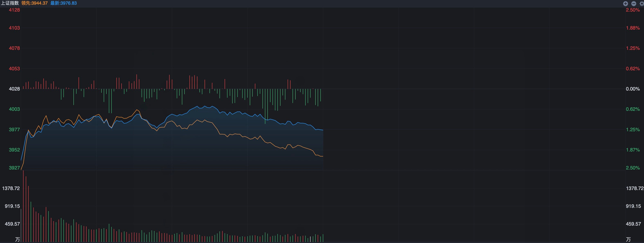The height and width of the screenshot is (243, 644).
Task: Click the 4003 green price axis label
Action: pyautogui.click(x=14, y=109)
